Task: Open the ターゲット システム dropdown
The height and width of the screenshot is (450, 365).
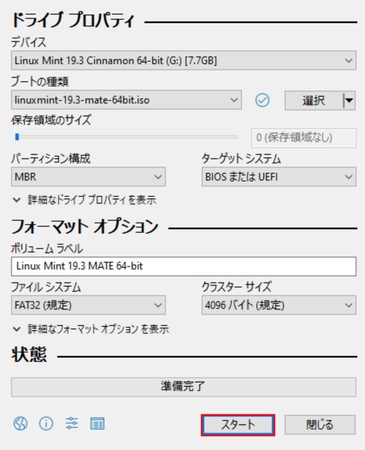Action: 279,177
